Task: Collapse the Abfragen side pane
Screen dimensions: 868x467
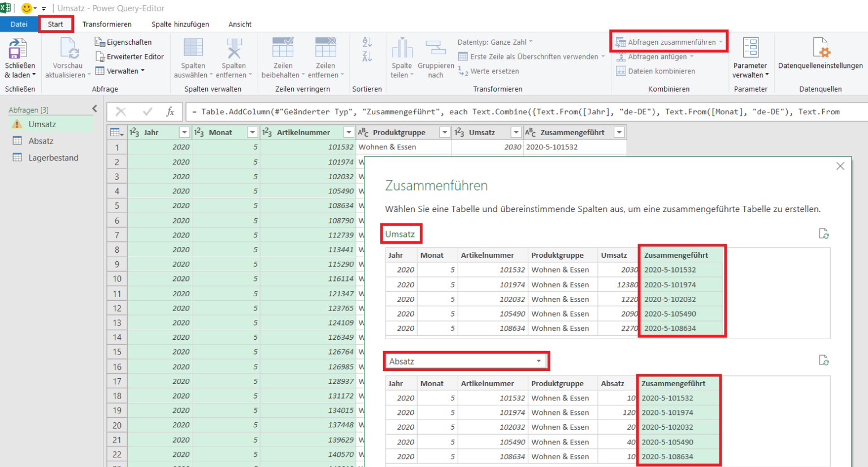Action: pyautogui.click(x=94, y=109)
